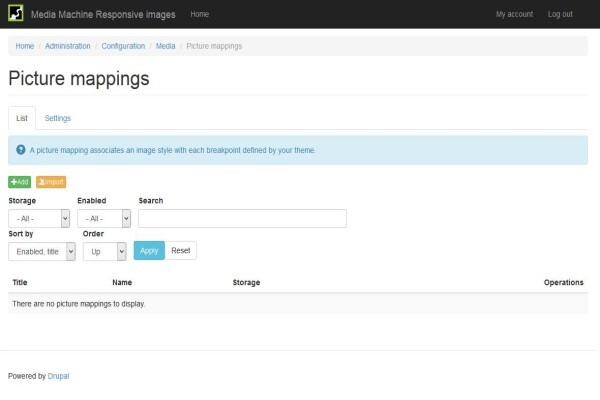Screen dimensions: 600x400
Task: Navigate to Home breadcrumb link
Action: [x=25, y=46]
